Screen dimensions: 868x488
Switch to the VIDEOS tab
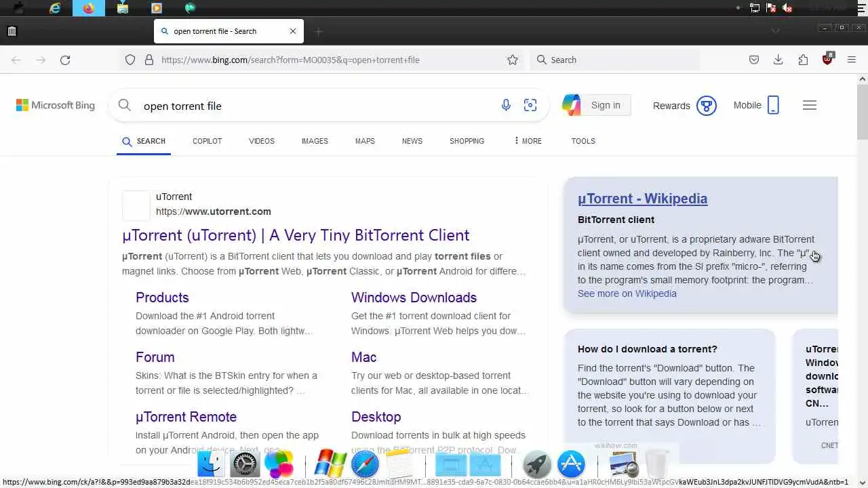[262, 141]
